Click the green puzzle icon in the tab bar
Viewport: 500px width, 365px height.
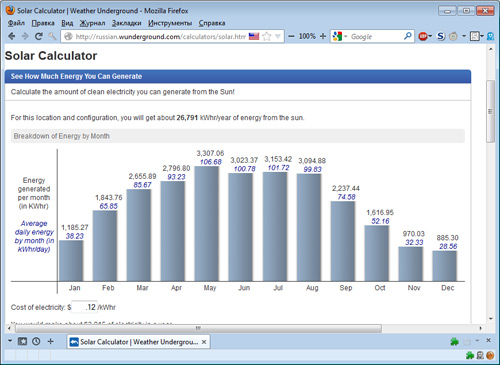click(x=454, y=341)
